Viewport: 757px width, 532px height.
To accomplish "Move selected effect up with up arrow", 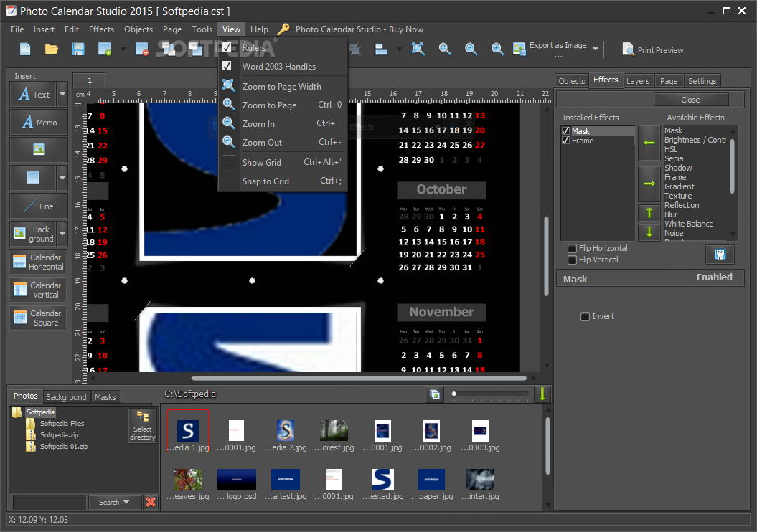I will (x=649, y=212).
